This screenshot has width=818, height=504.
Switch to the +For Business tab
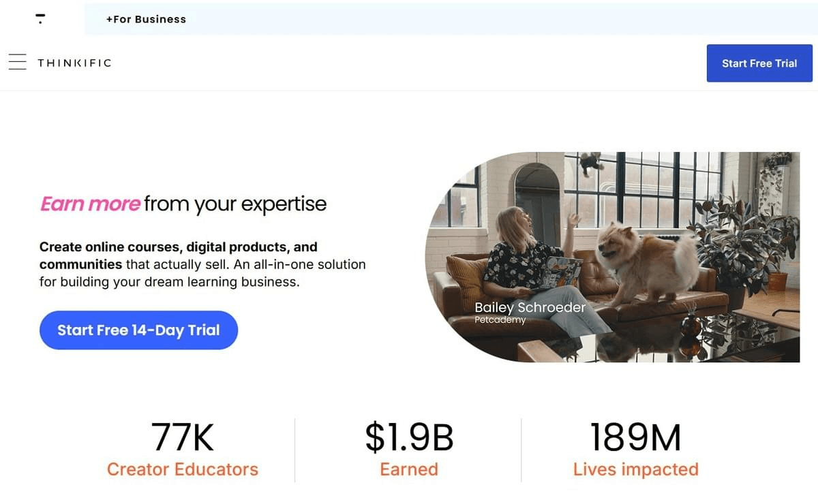point(146,19)
